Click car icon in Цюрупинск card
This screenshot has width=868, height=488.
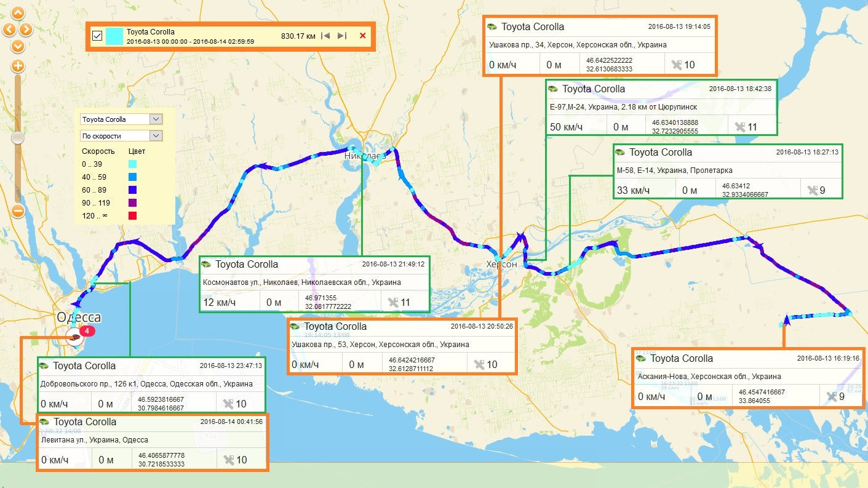(x=553, y=89)
